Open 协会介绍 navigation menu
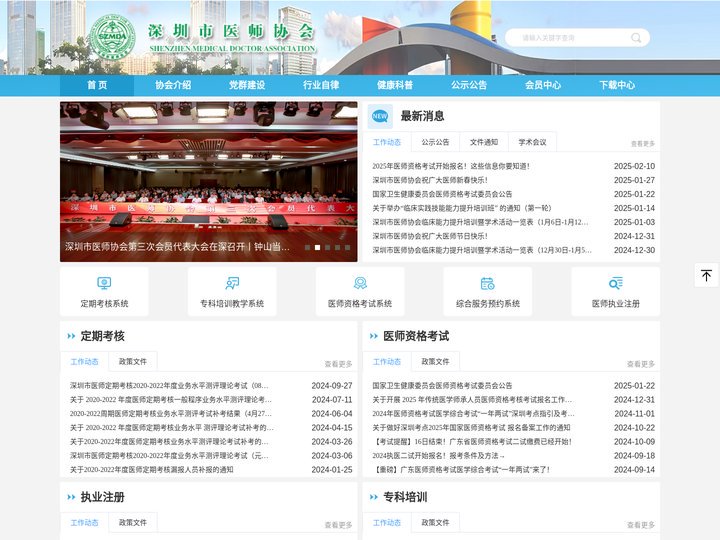720x540 pixels. (173, 85)
